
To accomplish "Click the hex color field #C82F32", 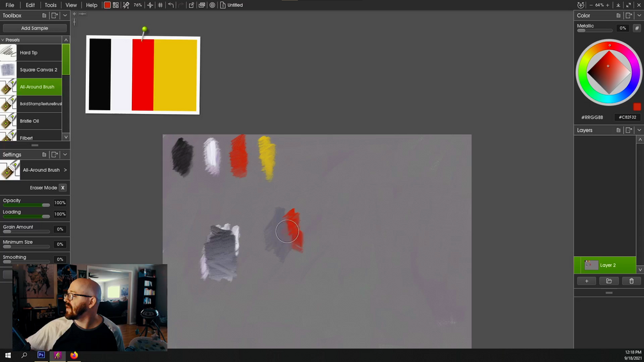I will coord(627,117).
